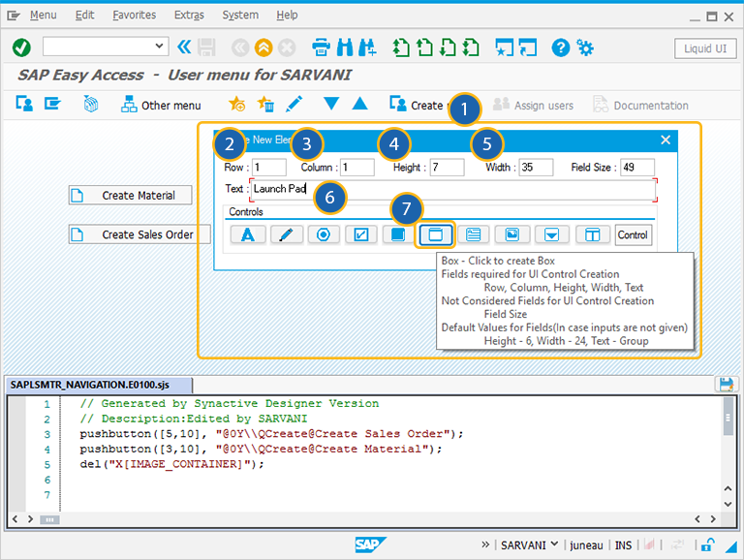The width and height of the screenshot is (744, 560).
Task: Open the Menu menu
Action: point(44,16)
